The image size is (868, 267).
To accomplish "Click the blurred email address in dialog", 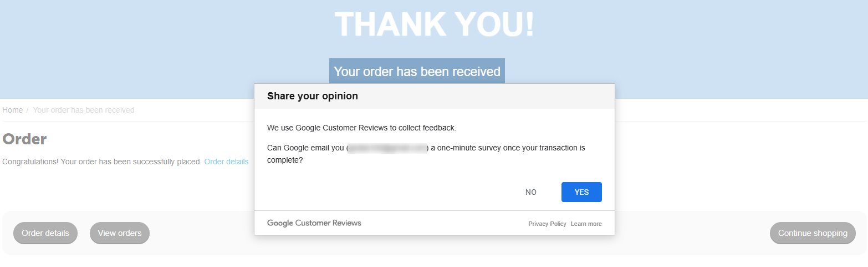I will (387, 148).
